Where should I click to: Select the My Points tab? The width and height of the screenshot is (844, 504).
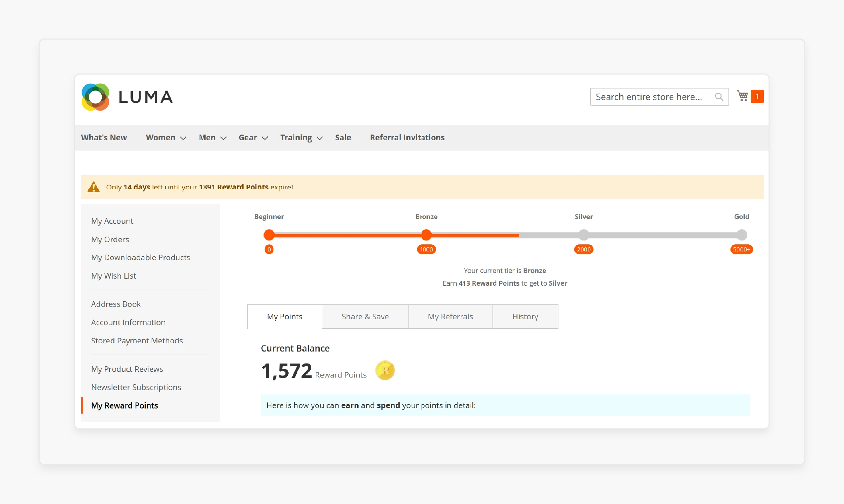pos(284,316)
